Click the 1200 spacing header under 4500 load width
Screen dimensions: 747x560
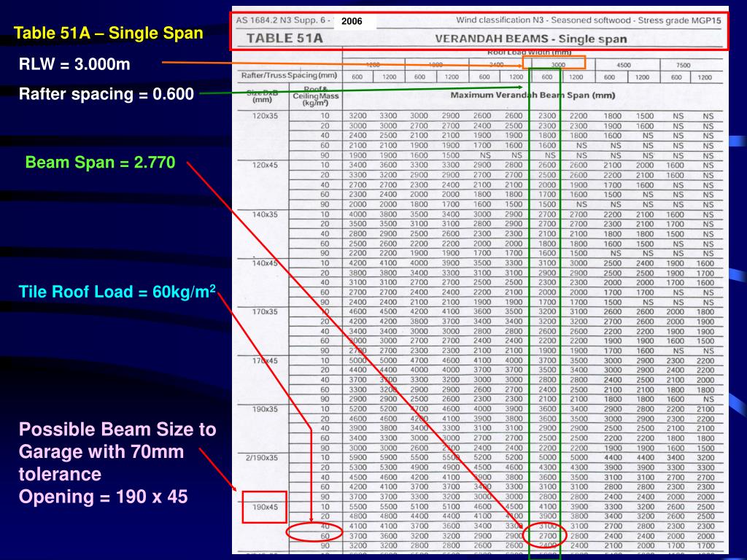(x=642, y=77)
